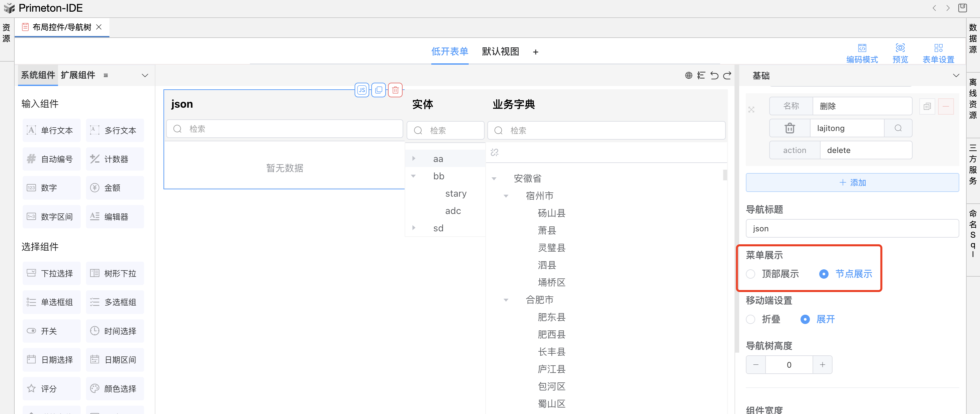
Task: Select the 顶部展示 radio option
Action: [750, 274]
